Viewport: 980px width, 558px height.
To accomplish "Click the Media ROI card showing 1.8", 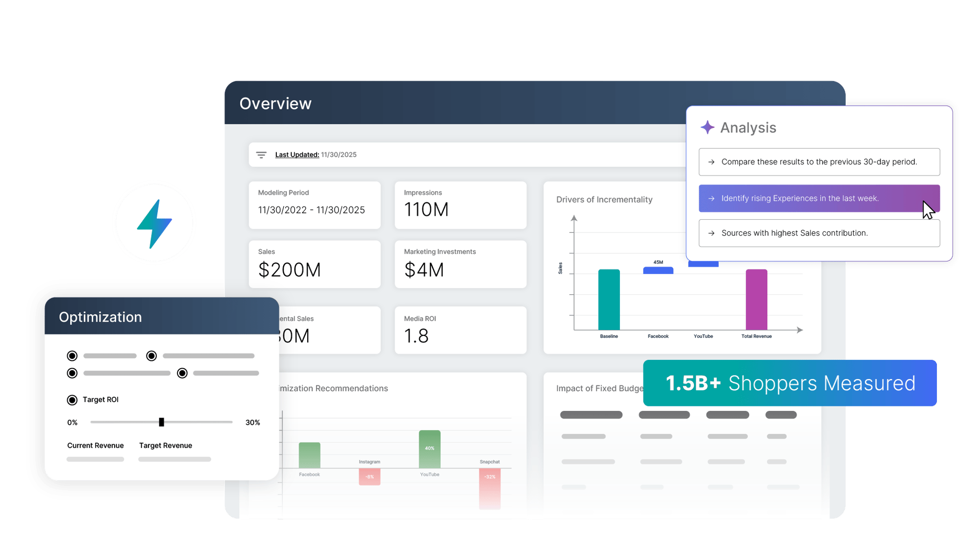I will tap(460, 330).
